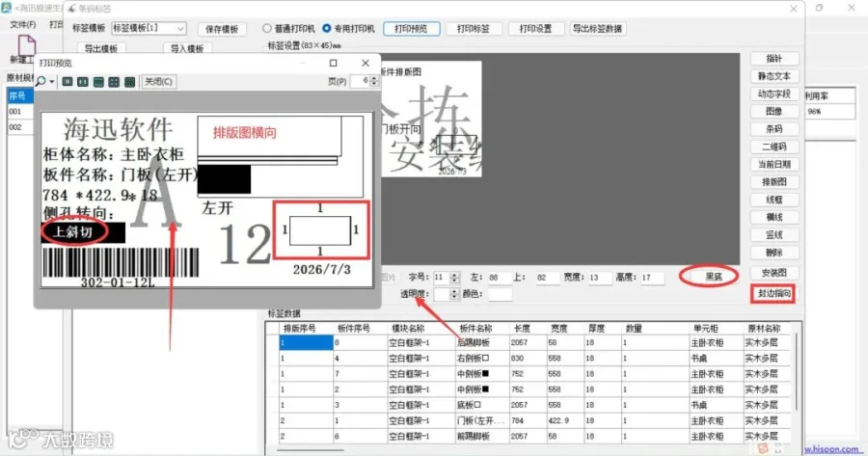The width and height of the screenshot is (868, 456).
Task: Click the new project document icon
Action: pyautogui.click(x=27, y=45)
